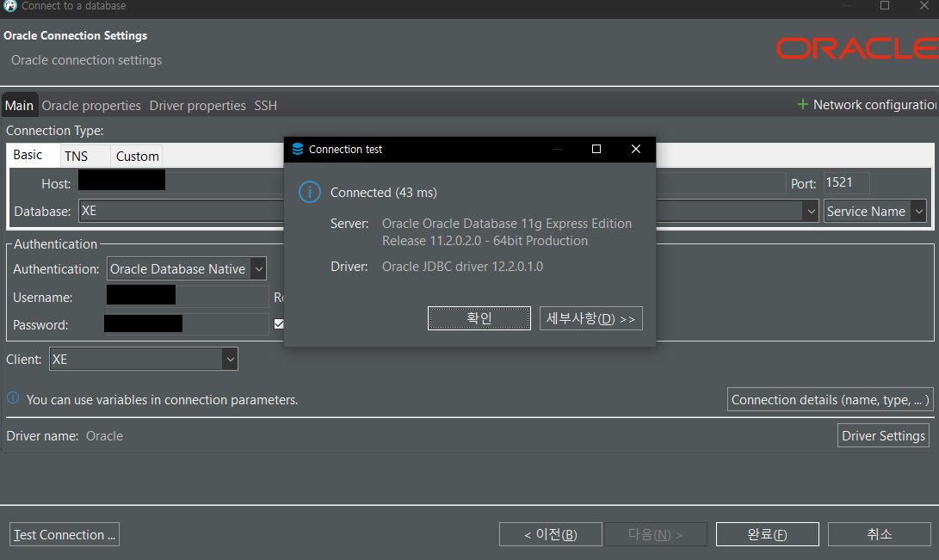The height and width of the screenshot is (560, 939).
Task: Expand details with 세부사항(D) button
Action: tap(591, 318)
